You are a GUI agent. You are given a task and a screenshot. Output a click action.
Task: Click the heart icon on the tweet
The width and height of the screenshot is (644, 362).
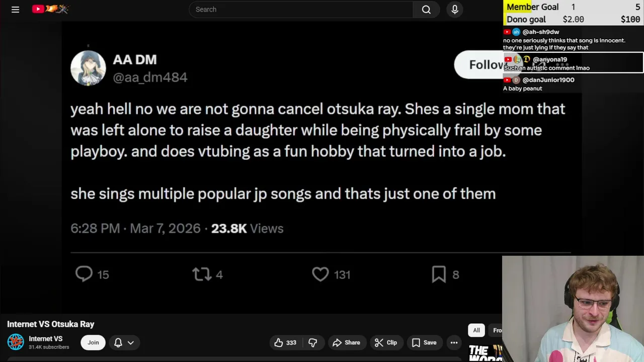(320, 274)
